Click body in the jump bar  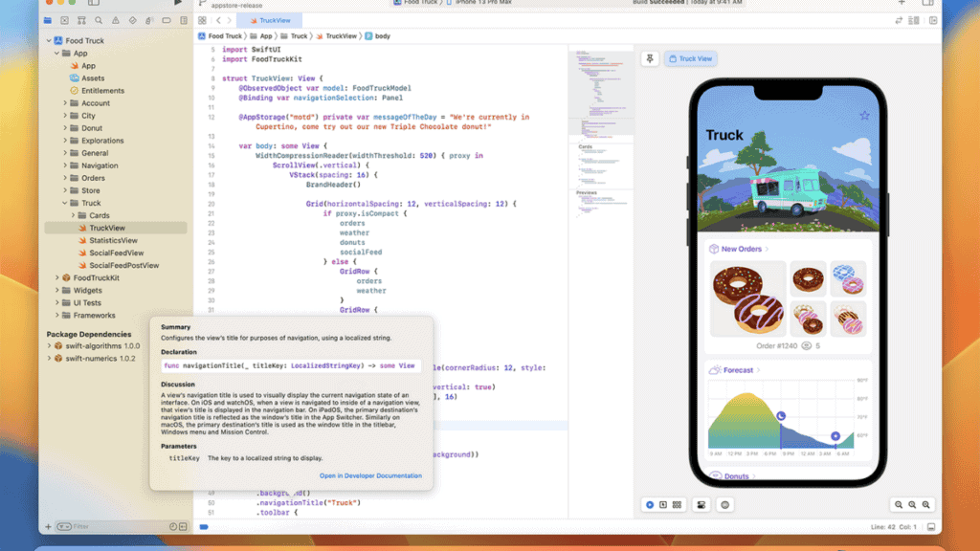pyautogui.click(x=377, y=36)
